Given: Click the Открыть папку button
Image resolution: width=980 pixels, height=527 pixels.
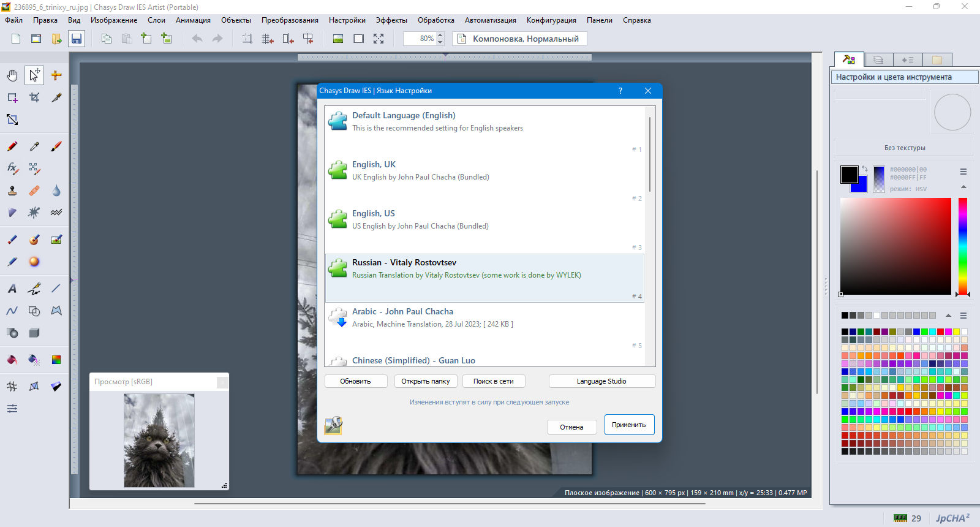Looking at the screenshot, I should point(426,381).
